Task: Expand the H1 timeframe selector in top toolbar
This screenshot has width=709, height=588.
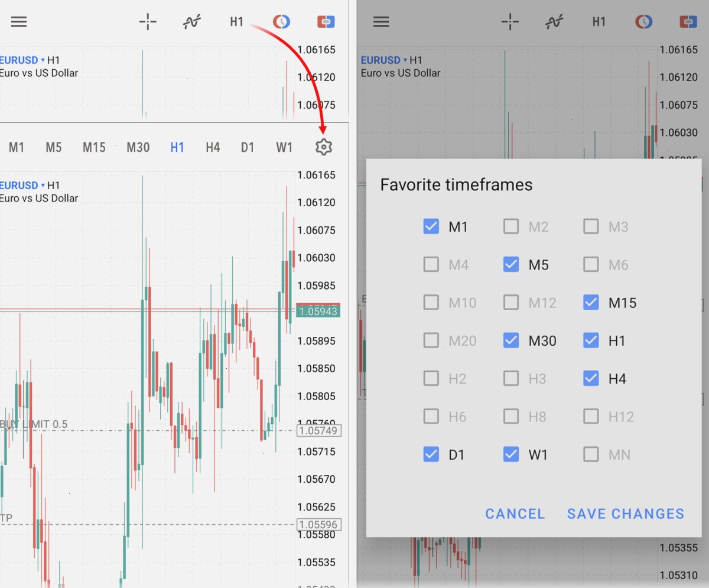Action: click(x=236, y=22)
